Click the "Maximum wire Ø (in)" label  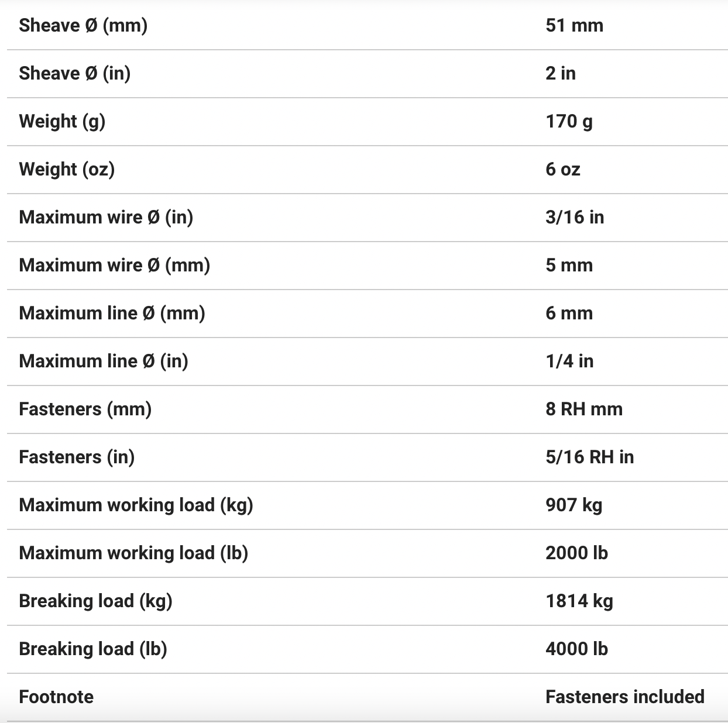tap(106, 217)
